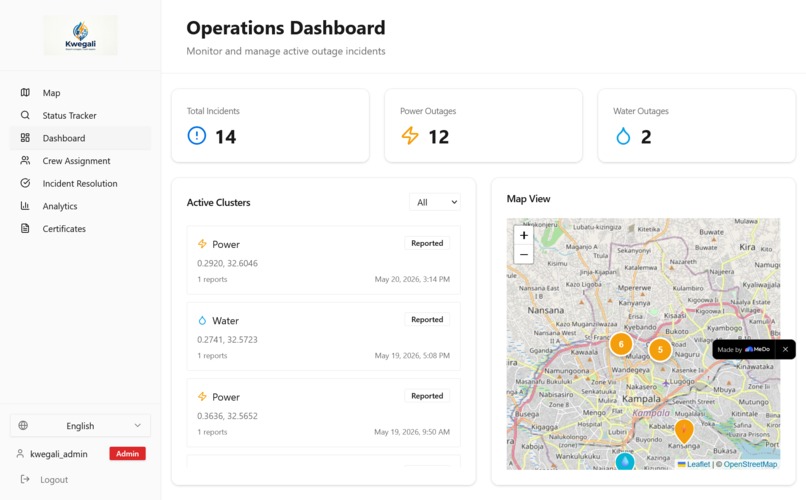Open Analytics using the bar chart icon
806x500 pixels.
click(x=25, y=206)
